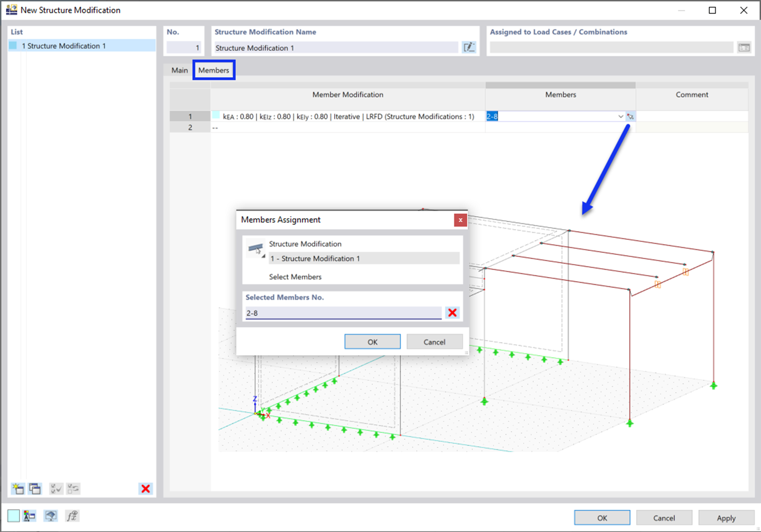This screenshot has width=761, height=532.
Task: Clear Selected Members No. with red X
Action: point(452,313)
